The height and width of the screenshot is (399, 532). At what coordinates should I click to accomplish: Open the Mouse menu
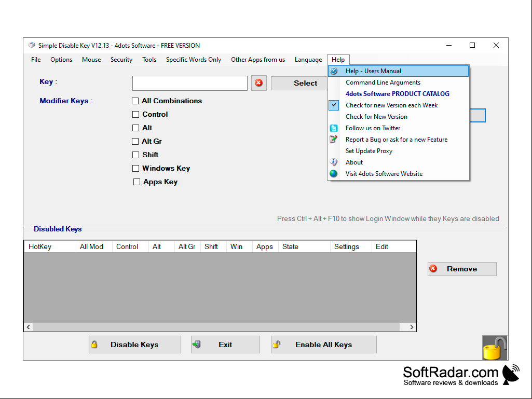pos(91,60)
